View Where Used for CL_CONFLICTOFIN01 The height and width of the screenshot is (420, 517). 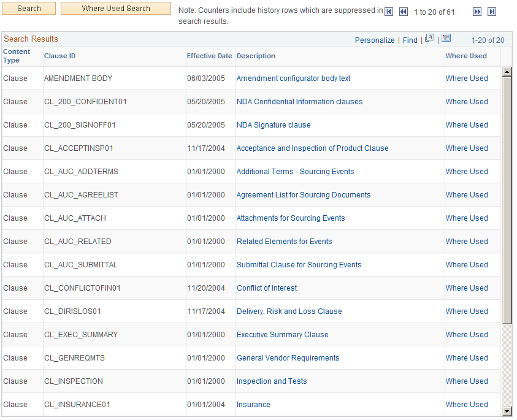point(467,288)
